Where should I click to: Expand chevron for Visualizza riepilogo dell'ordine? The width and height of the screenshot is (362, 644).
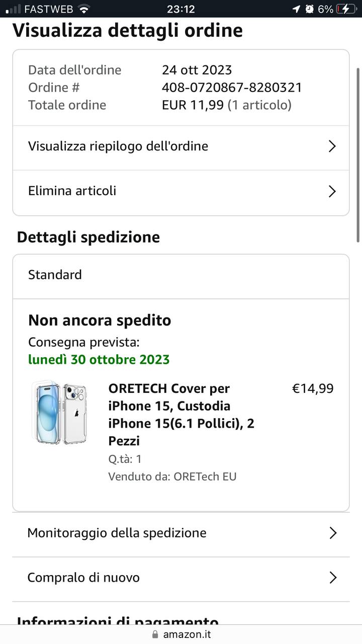pos(332,146)
